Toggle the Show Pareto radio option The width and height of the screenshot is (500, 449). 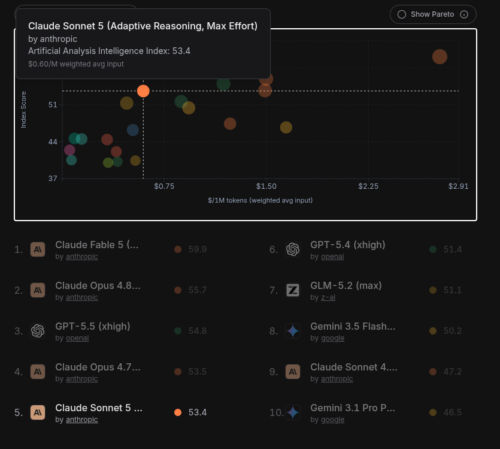402,14
